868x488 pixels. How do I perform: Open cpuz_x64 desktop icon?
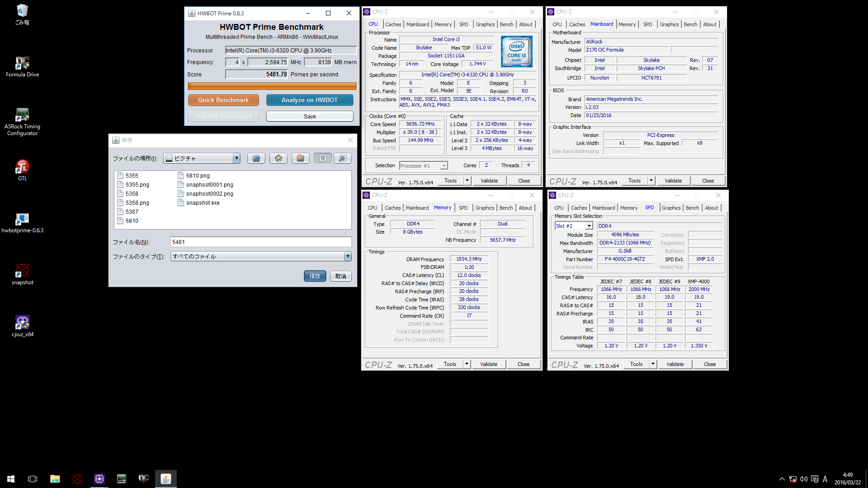pos(22,326)
